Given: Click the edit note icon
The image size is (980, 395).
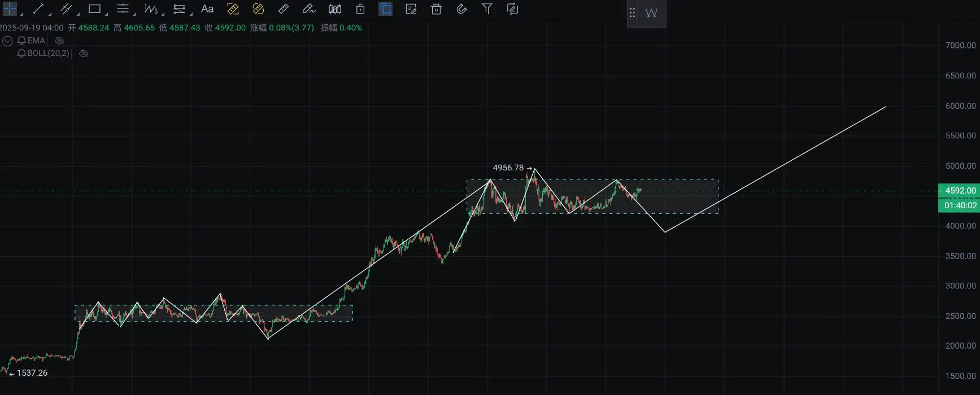Looking at the screenshot, I should (x=411, y=8).
